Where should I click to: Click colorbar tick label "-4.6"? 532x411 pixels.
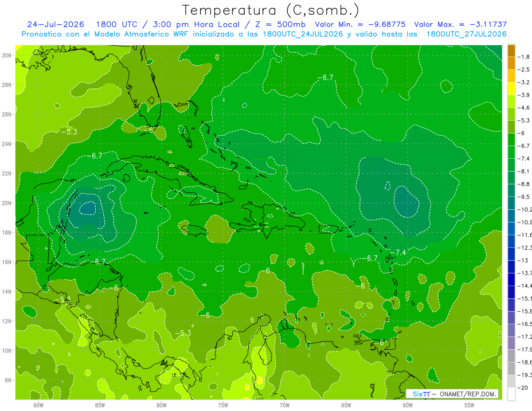[524, 108]
